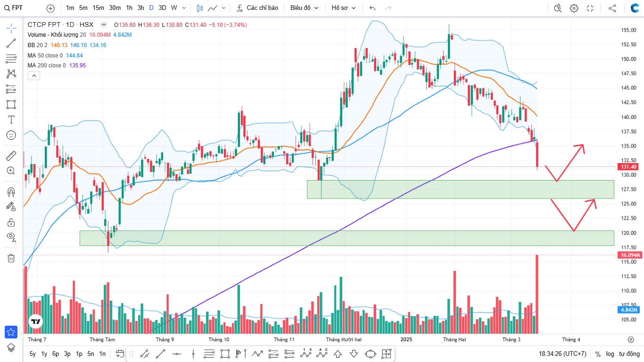644x362 pixels.
Task: Add a symbol to compare with plus icon
Action: [51, 8]
